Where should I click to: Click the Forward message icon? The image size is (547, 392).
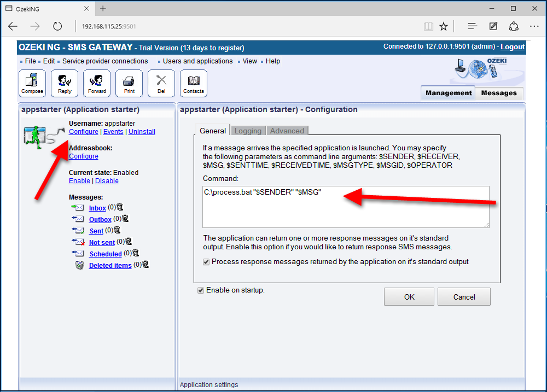click(97, 84)
